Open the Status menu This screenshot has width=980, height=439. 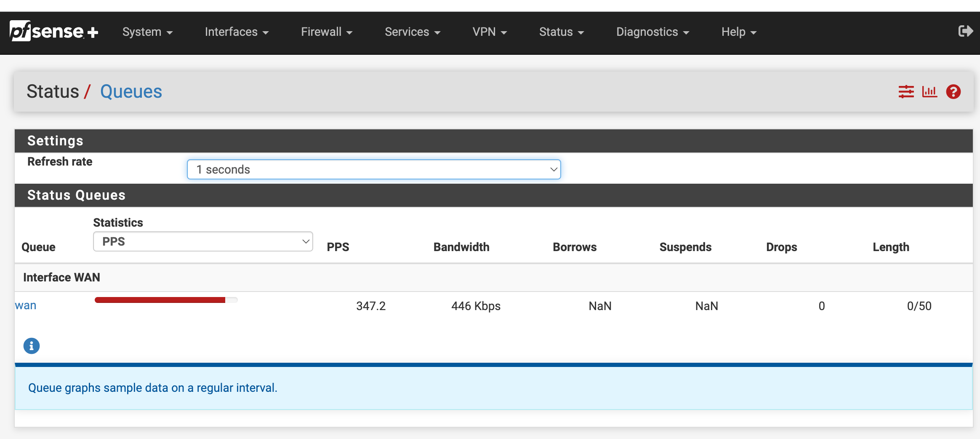pos(562,32)
